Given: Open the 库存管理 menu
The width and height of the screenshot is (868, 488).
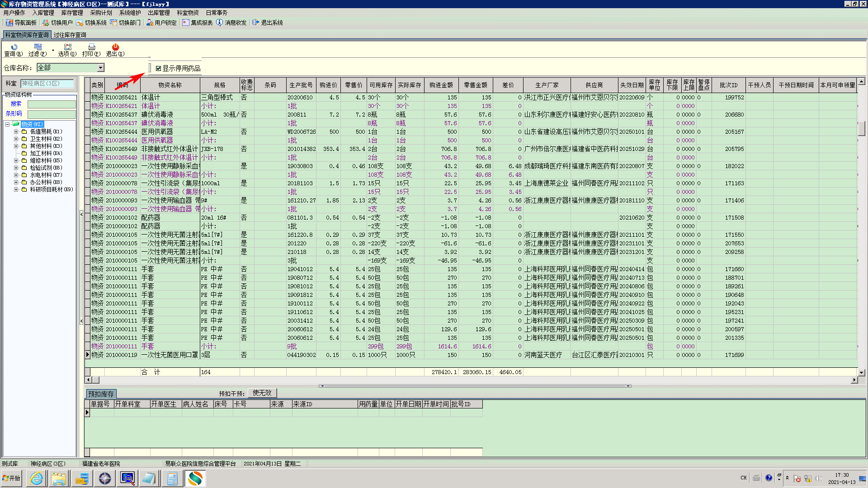Looking at the screenshot, I should tap(72, 13).
